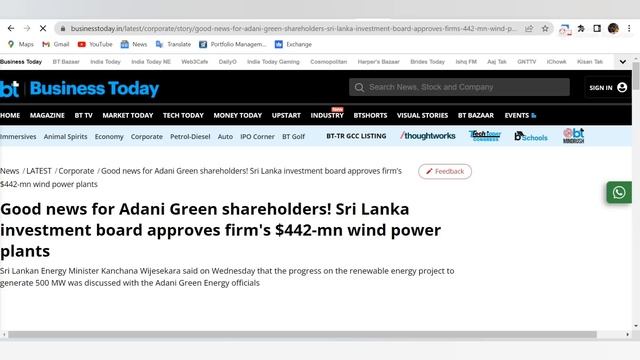Click the browser forward arrow
The width and height of the screenshot is (640, 360).
click(x=27, y=28)
